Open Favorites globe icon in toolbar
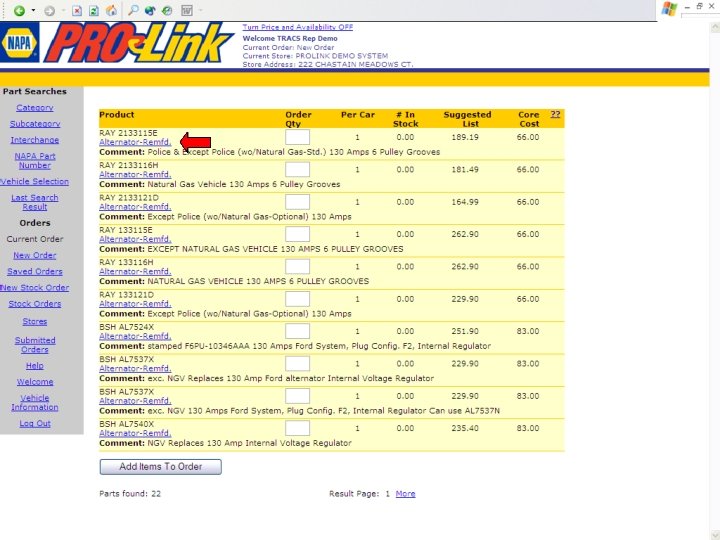The height and width of the screenshot is (540, 720). click(150, 11)
